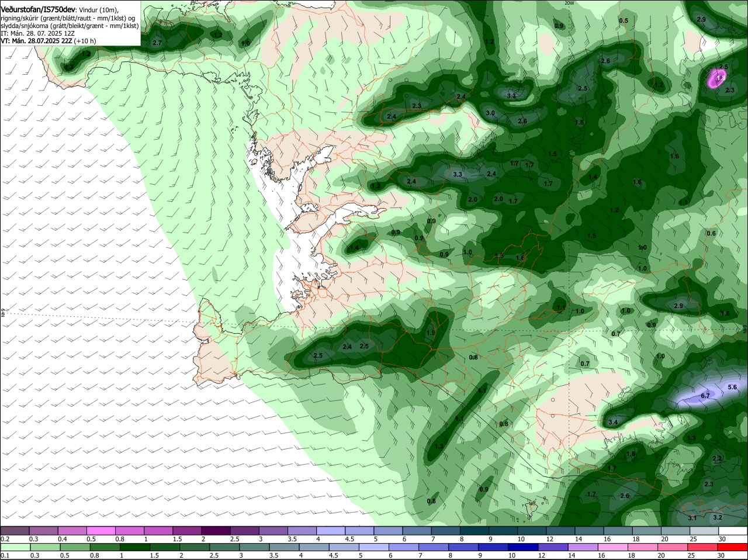Select the palest green swatch above 0.1 in the legend
The image size is (748, 560).
pos(15,547)
